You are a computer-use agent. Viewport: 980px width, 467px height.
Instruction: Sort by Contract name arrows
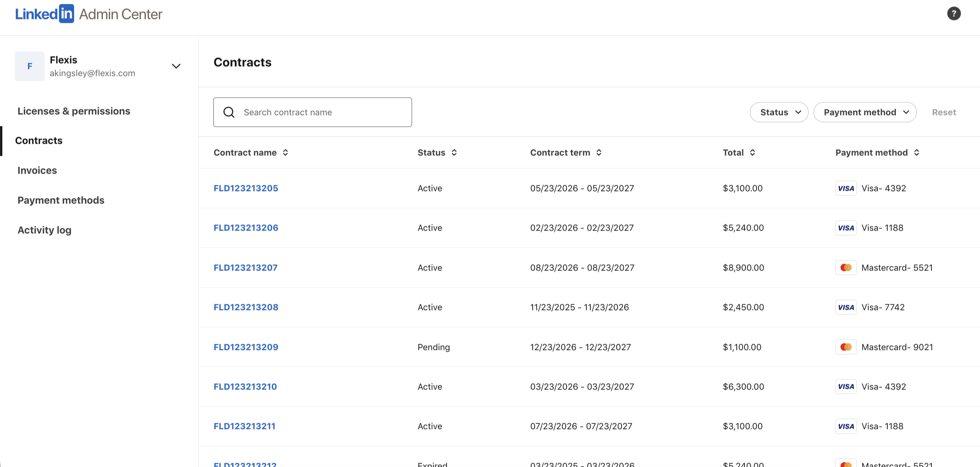coord(286,153)
